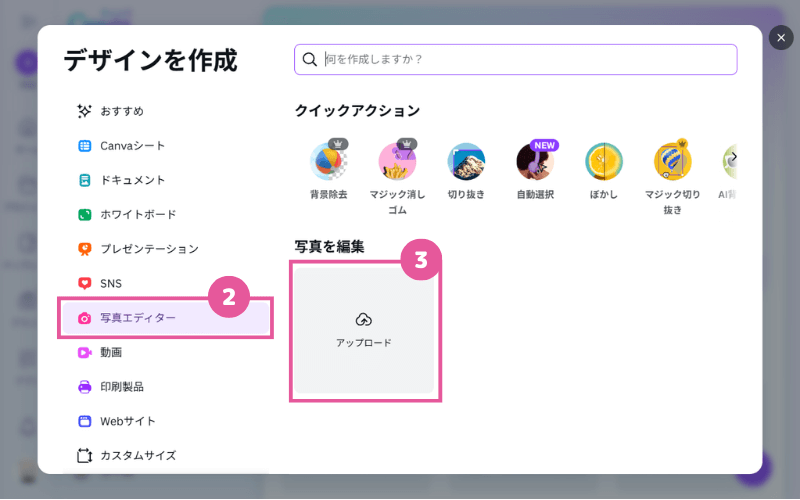Click the cloud upload icon
This screenshot has height=500, width=800.
tap(364, 319)
